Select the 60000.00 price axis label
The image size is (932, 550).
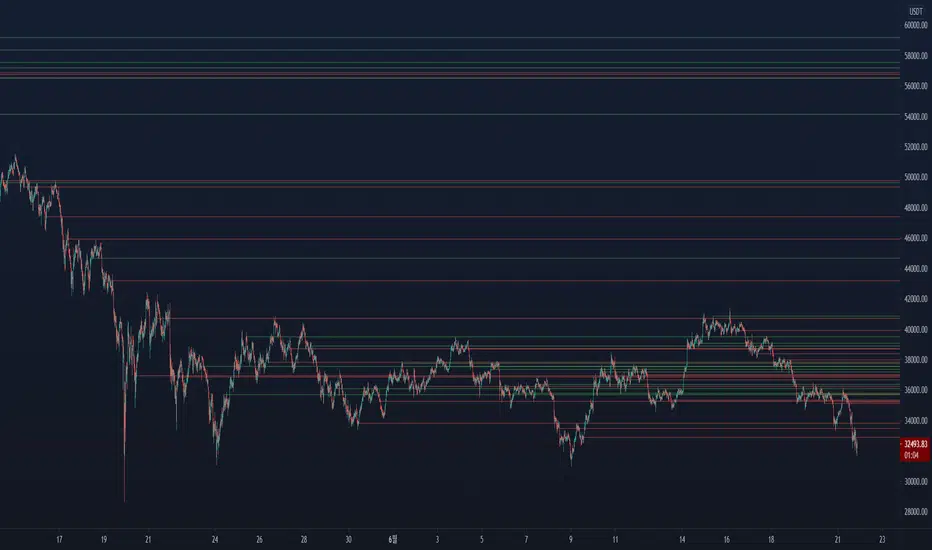click(915, 26)
